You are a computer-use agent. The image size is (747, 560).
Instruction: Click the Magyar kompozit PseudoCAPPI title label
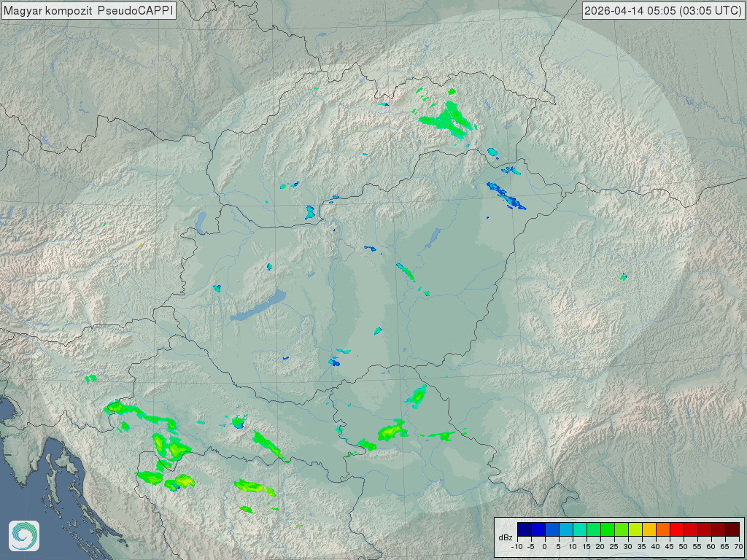coord(88,10)
